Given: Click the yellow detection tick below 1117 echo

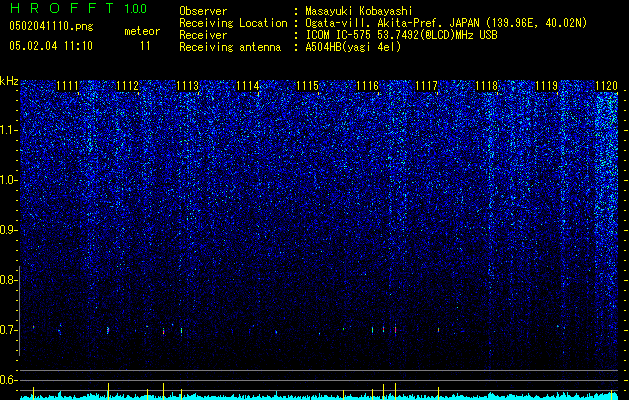Looking at the screenshot, I should pos(438,393).
